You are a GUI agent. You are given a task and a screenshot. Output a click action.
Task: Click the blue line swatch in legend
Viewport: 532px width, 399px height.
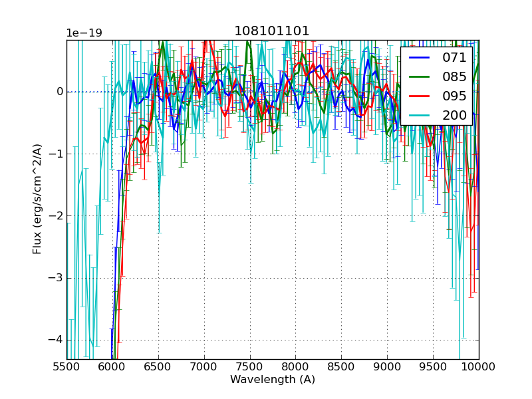(419, 58)
